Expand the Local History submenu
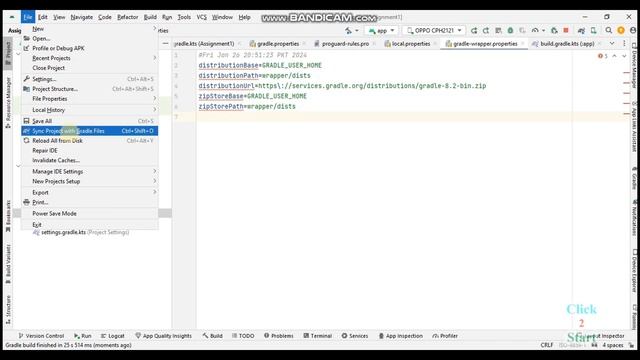The height and width of the screenshot is (360, 640). (x=89, y=110)
